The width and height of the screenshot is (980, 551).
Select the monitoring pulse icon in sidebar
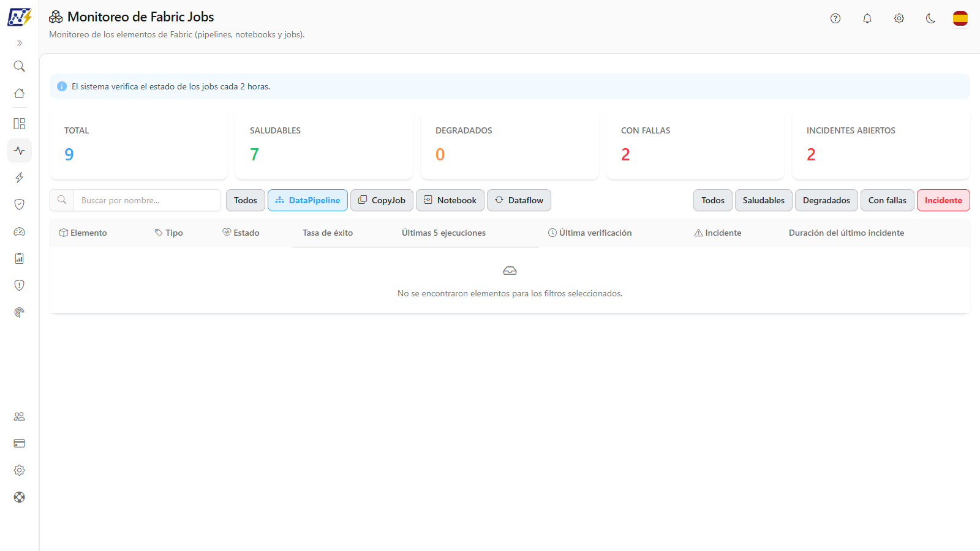(x=20, y=151)
